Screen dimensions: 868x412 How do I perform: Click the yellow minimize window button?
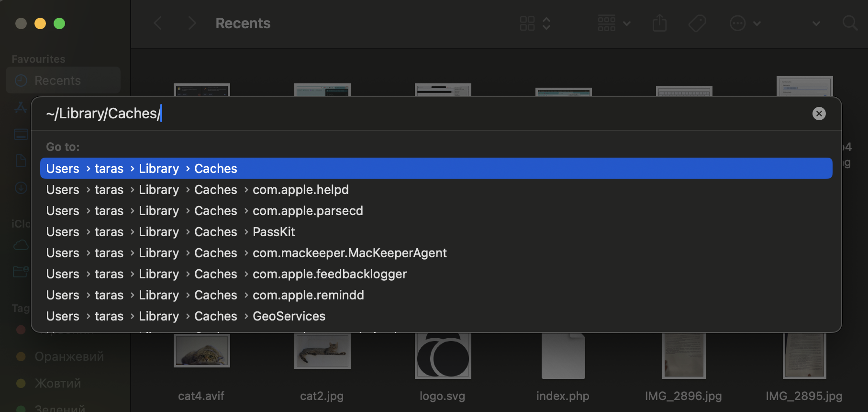(40, 23)
